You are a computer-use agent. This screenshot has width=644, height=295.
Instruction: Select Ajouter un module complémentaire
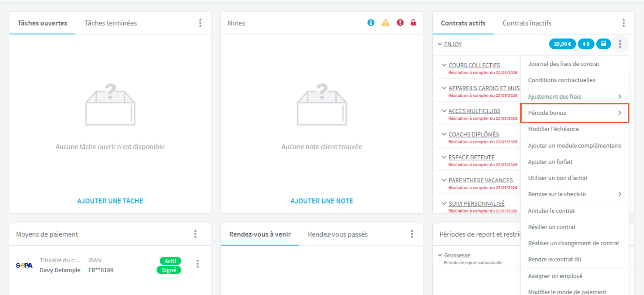[574, 145]
